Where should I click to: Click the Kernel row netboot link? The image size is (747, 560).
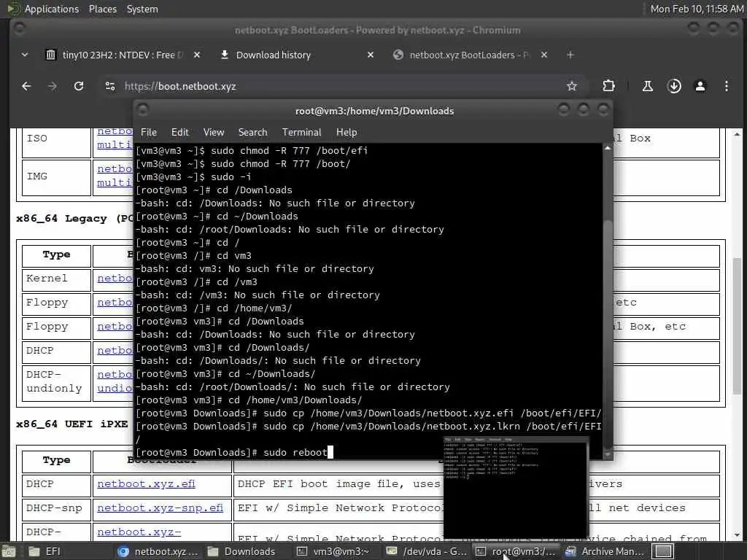(x=115, y=278)
